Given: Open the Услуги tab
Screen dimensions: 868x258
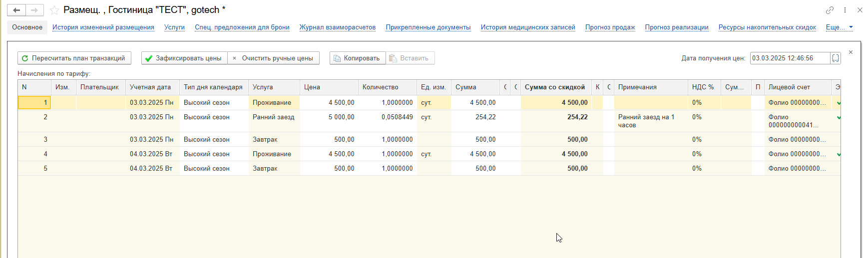Looking at the screenshot, I should click(174, 27).
